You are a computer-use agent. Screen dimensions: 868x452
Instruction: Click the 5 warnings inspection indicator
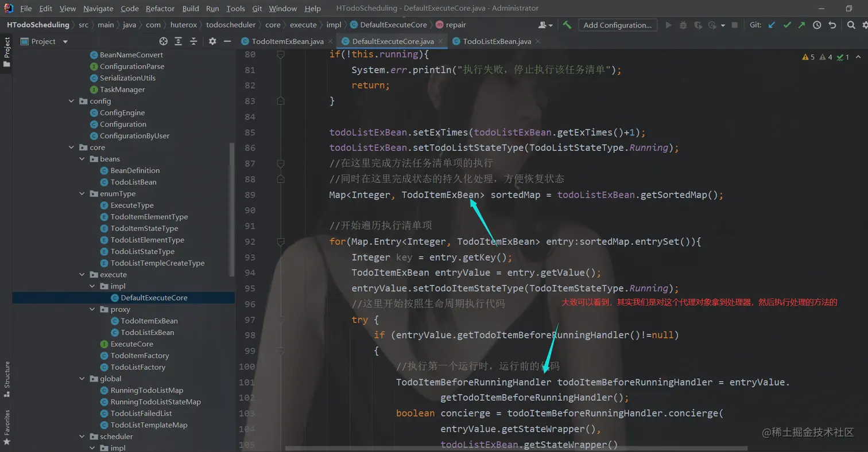tap(808, 57)
